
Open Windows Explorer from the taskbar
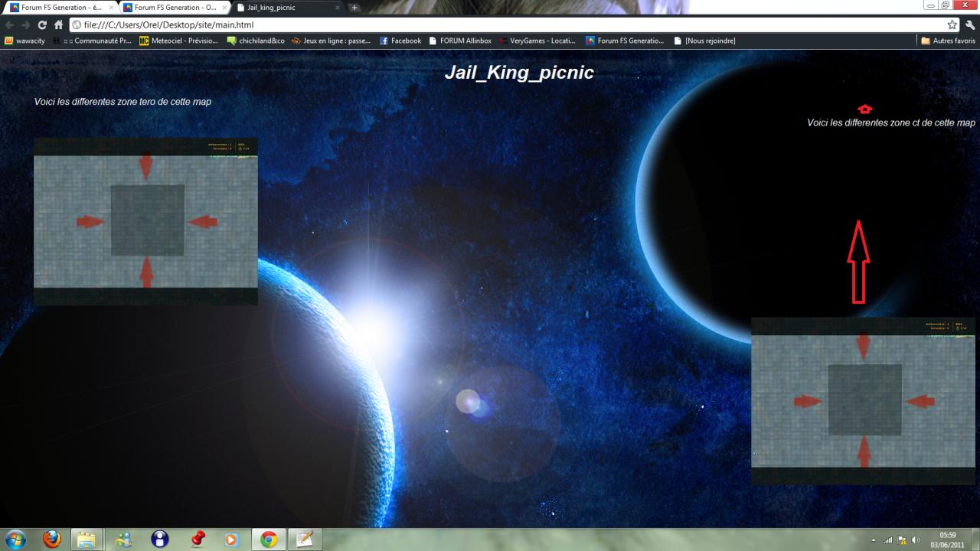(x=87, y=540)
